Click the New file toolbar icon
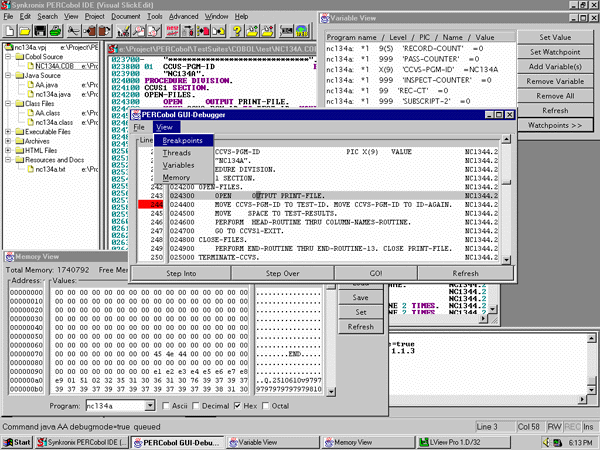 [10, 31]
